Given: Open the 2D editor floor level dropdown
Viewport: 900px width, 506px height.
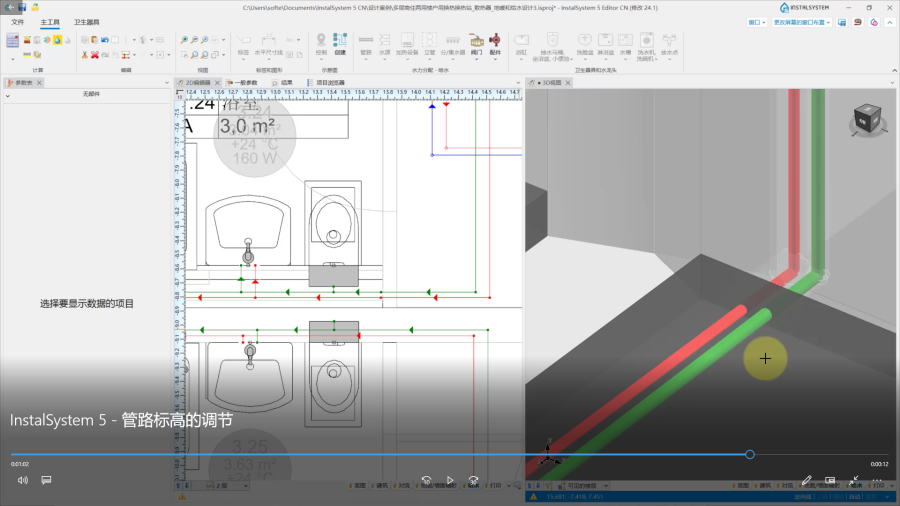Looking at the screenshot, I should click(246, 486).
